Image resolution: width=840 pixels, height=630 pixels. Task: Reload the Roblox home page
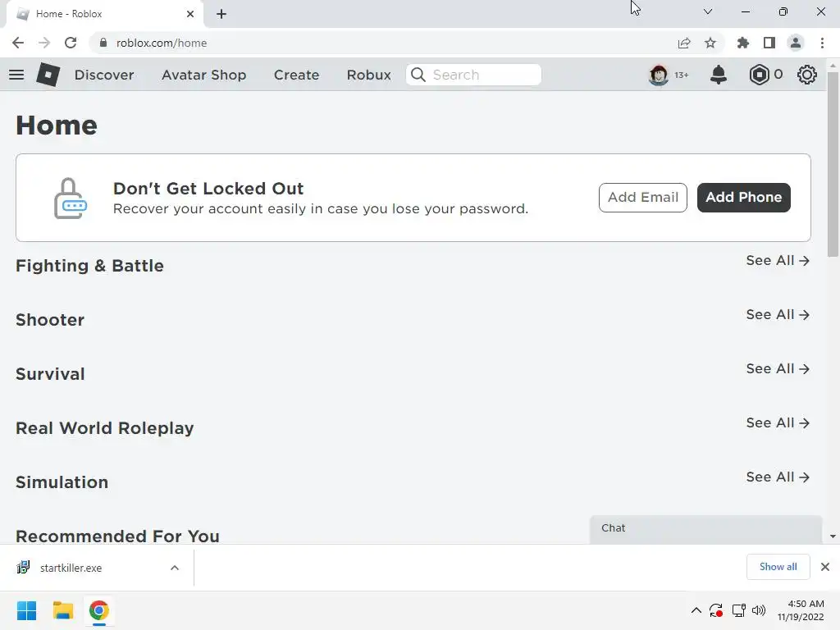pyautogui.click(x=71, y=43)
